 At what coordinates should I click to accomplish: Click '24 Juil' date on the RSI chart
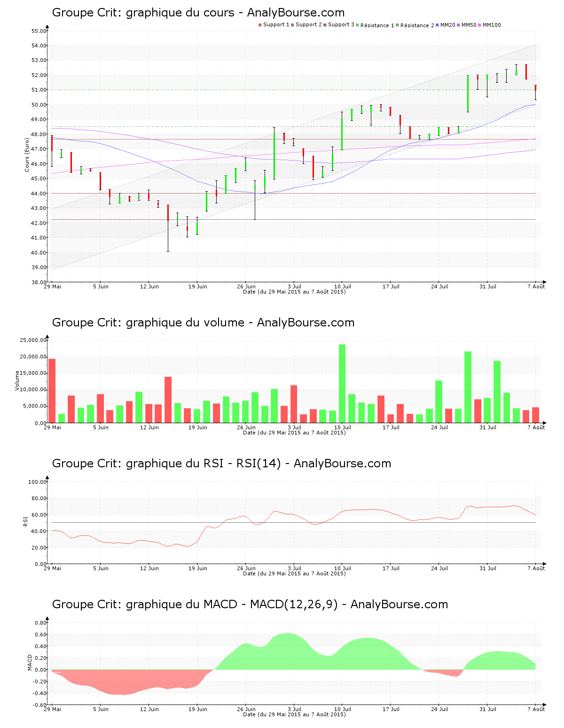[439, 568]
